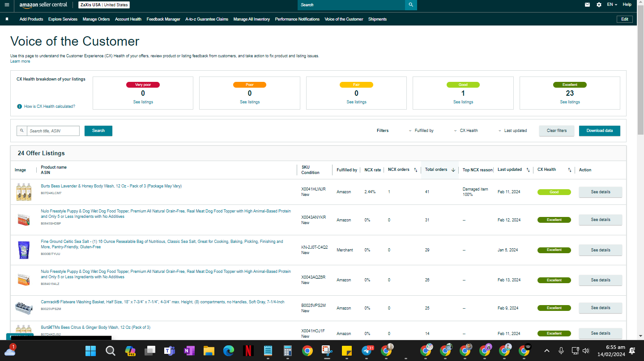This screenshot has height=361, width=644.
Task: Launch Copilot from the taskbar
Action: click(x=130, y=351)
